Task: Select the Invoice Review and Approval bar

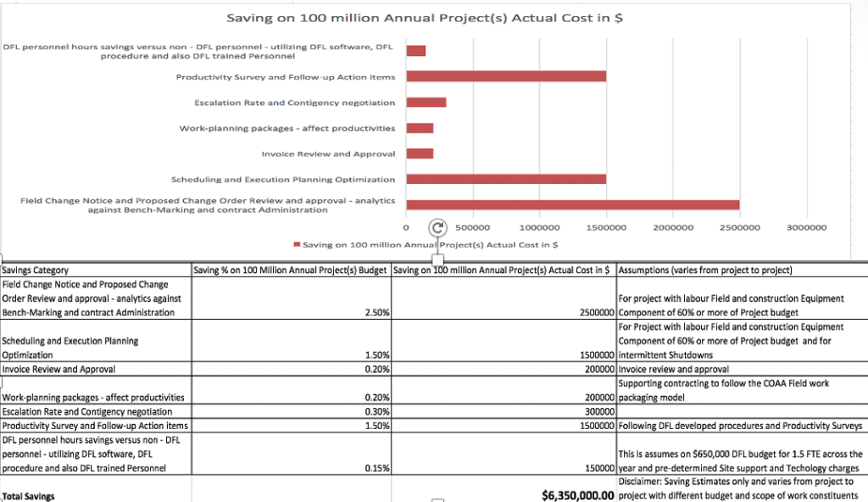Action: pos(420,153)
